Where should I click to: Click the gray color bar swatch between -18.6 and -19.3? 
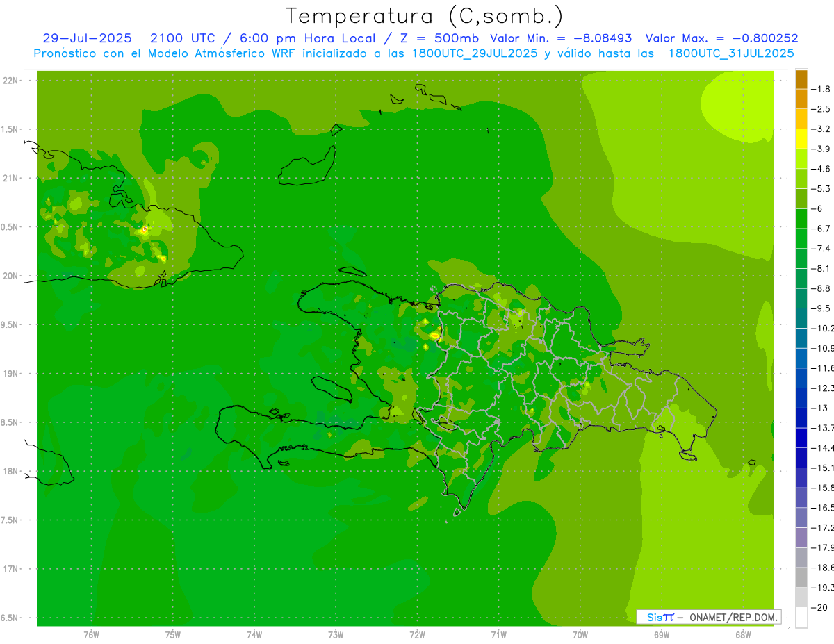801,577
